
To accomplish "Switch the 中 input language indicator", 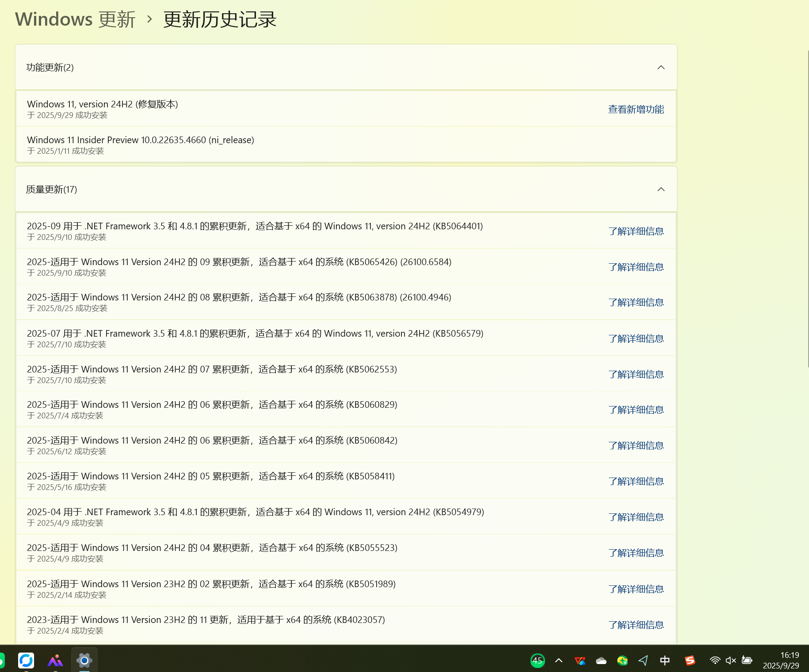I will [665, 661].
